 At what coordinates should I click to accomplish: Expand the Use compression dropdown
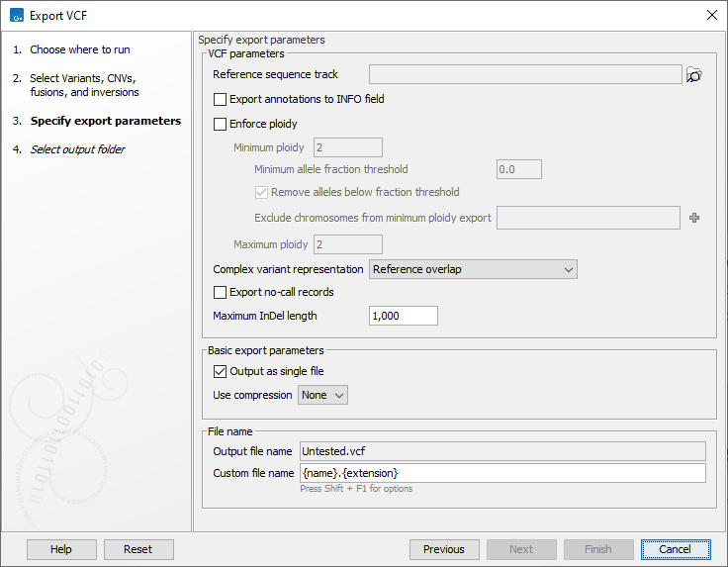[323, 395]
